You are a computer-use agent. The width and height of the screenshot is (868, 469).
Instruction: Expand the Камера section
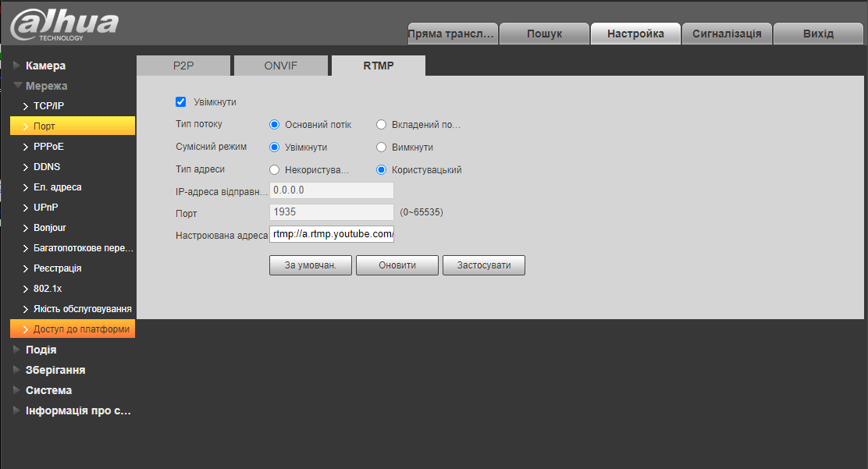click(x=45, y=66)
